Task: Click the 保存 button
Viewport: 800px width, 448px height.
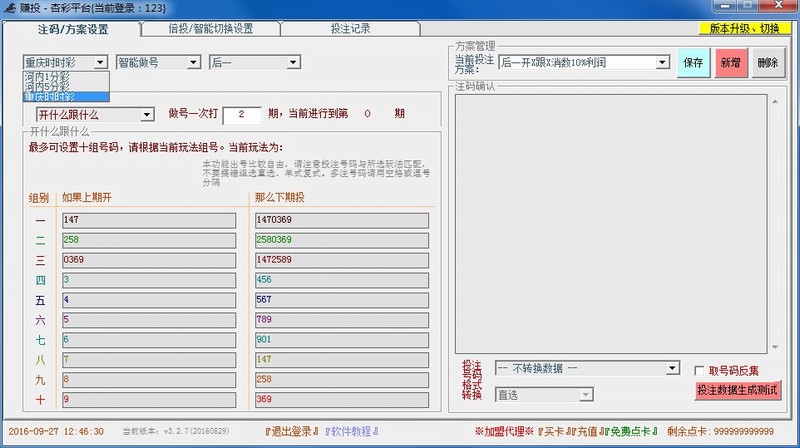Action: tap(693, 62)
